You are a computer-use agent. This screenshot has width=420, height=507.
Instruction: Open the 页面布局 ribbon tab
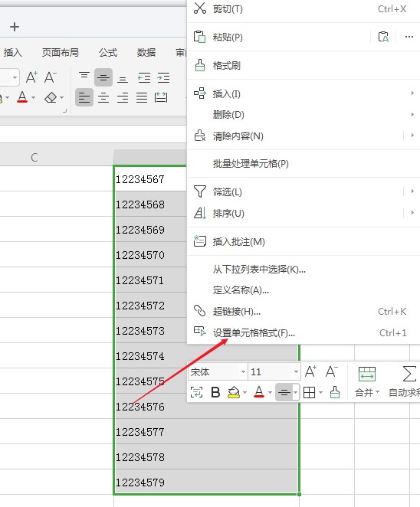61,52
